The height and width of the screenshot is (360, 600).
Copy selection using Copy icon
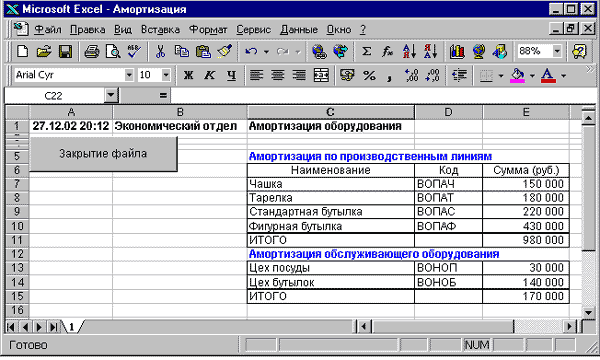[182, 51]
